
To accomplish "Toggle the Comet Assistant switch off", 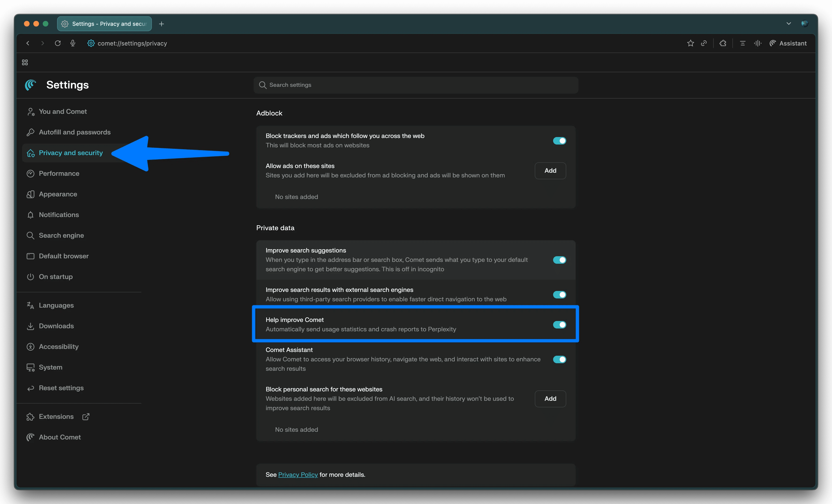I will tap(559, 359).
